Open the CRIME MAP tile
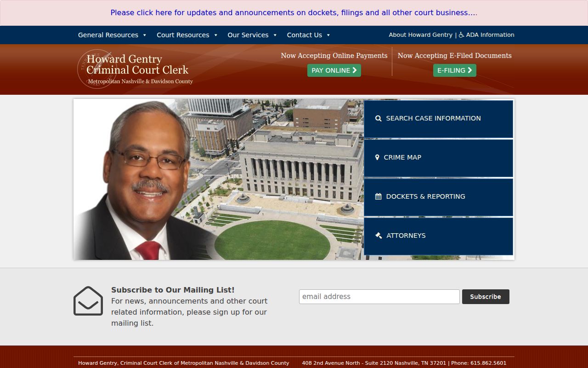The image size is (588, 368). coord(438,158)
